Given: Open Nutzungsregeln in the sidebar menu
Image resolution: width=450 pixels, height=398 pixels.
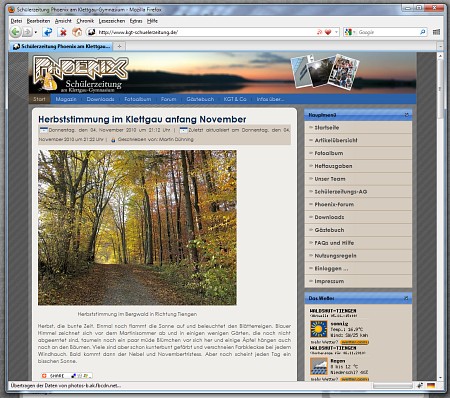Looking at the screenshot, I should click(358, 256).
